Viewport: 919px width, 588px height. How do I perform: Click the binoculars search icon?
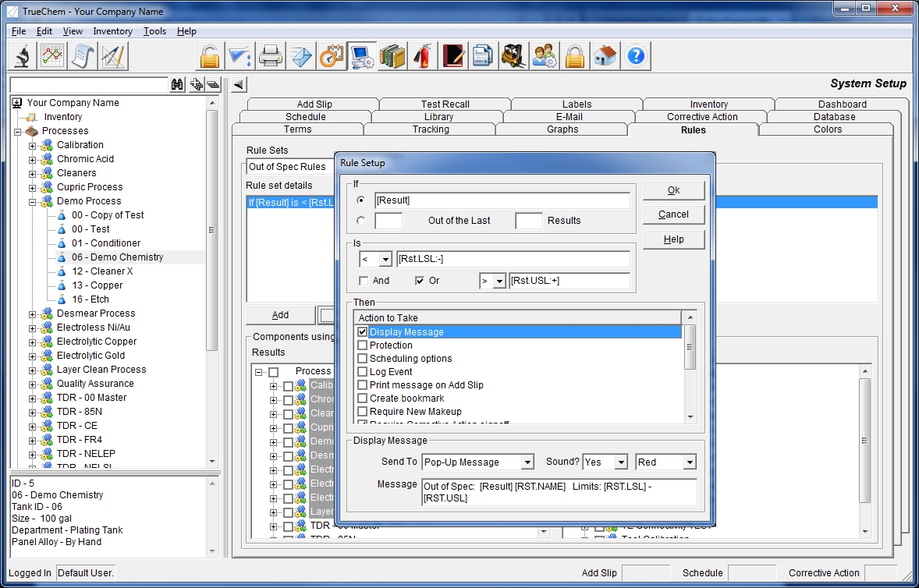[x=177, y=84]
